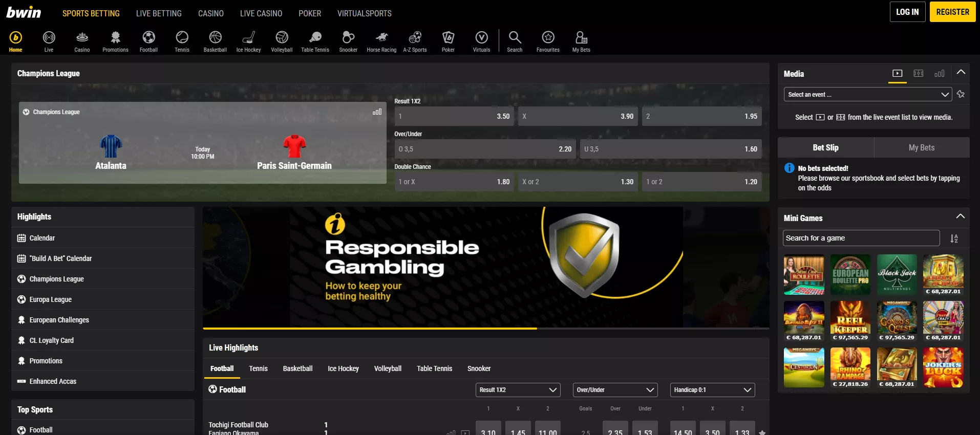Open the Select an event dropdown

pyautogui.click(x=868, y=94)
